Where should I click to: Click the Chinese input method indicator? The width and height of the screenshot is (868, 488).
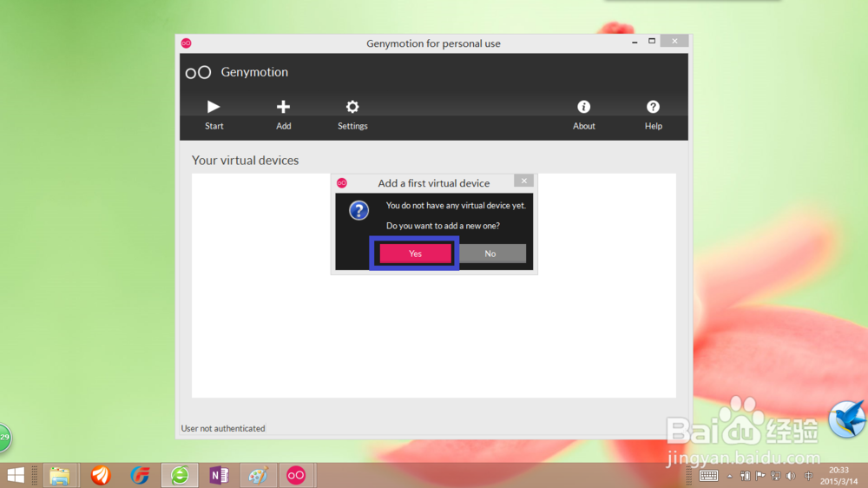coord(808,476)
